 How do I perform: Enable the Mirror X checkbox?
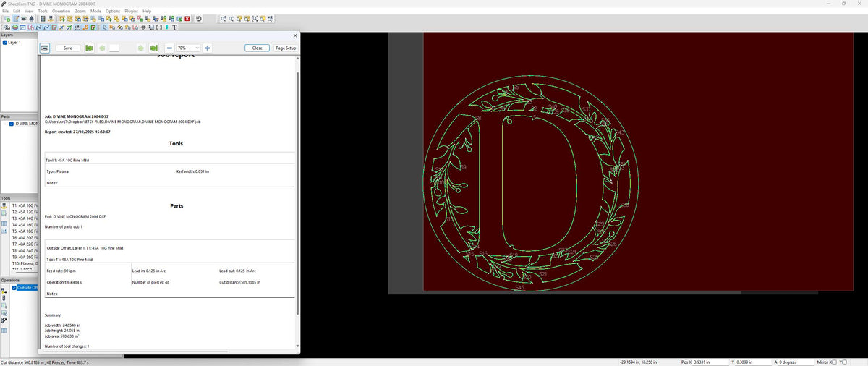[833, 362]
